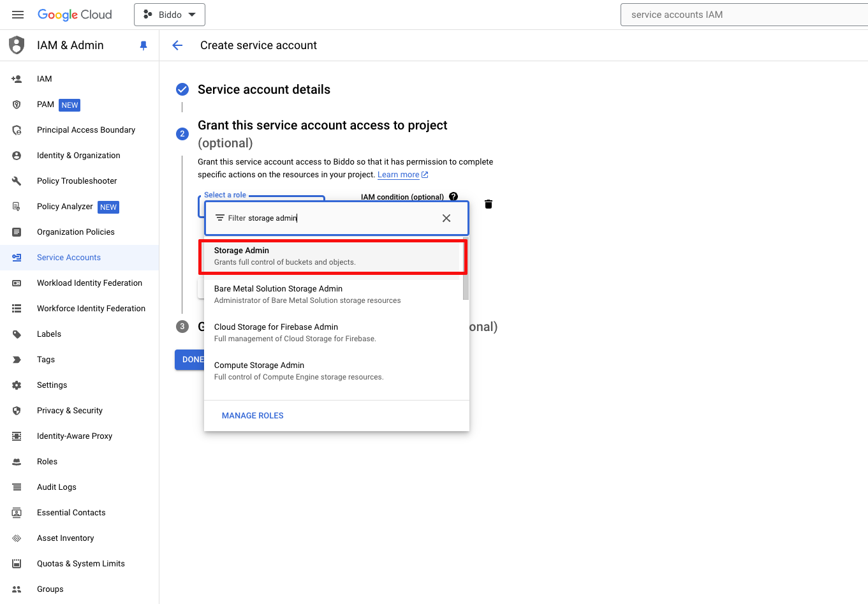Screen dimensions: 868x604
Task: Click the role dropdown list scrollbar
Action: [466, 269]
